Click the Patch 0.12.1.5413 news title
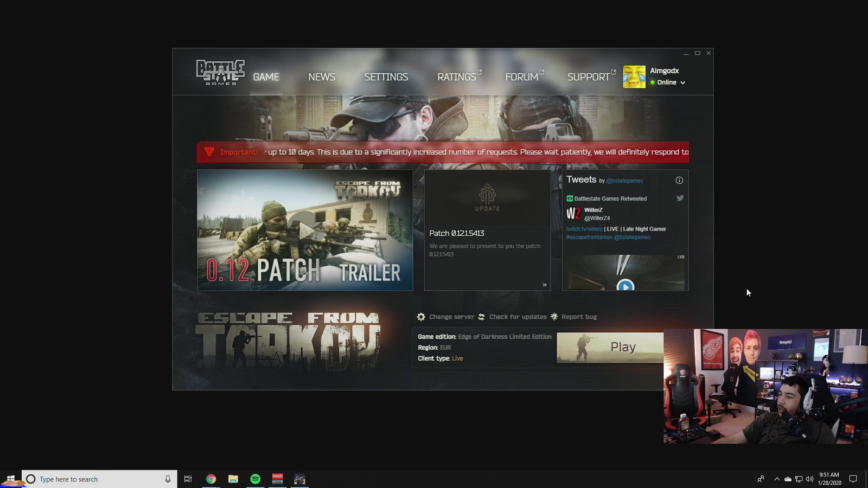The width and height of the screenshot is (868, 488). point(457,233)
